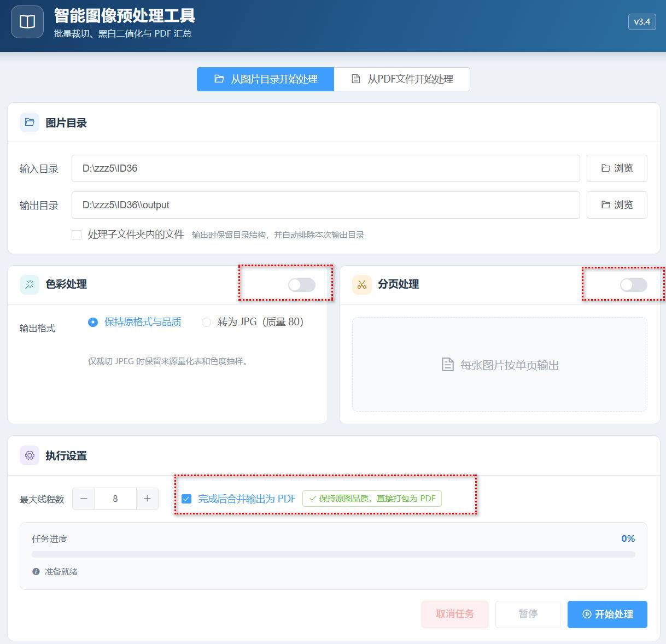Viewport: 666px width, 644px height.
Task: Click the scissors icon for 分页处理
Action: click(x=361, y=284)
